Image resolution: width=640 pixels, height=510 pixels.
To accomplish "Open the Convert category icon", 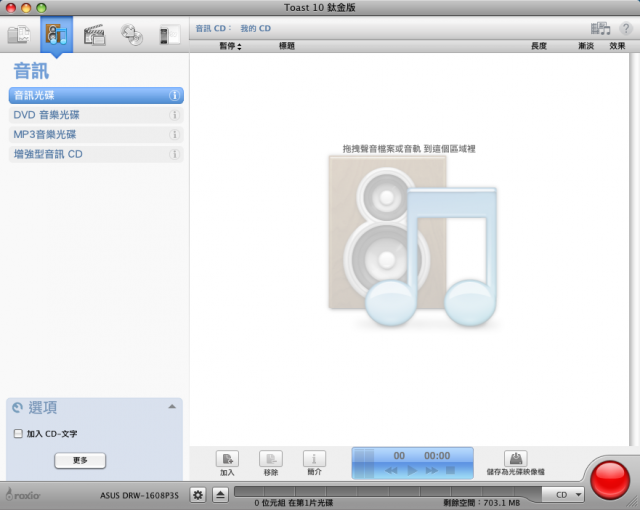I will click(169, 35).
